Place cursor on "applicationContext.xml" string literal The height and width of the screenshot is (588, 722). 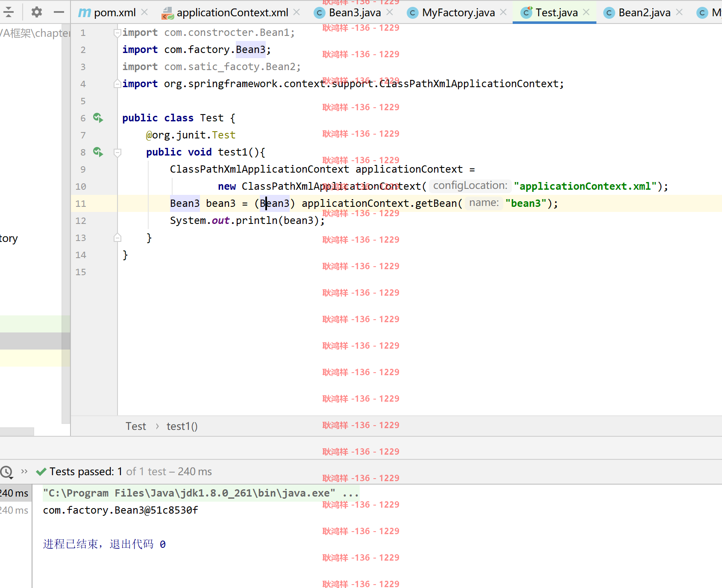pyautogui.click(x=585, y=186)
